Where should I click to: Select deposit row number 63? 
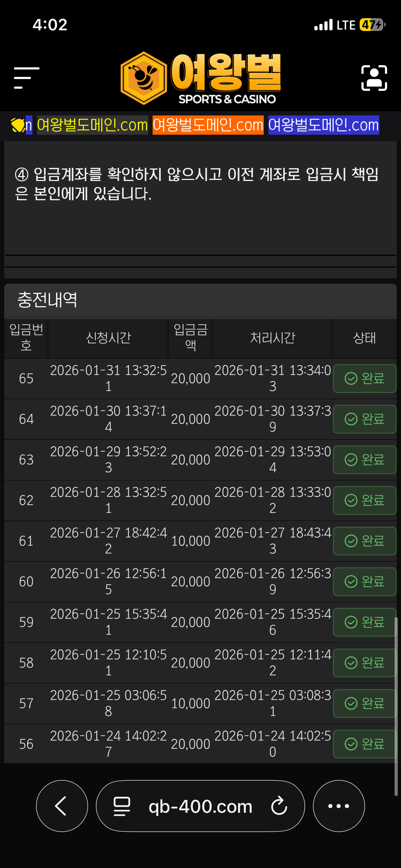[x=26, y=460]
